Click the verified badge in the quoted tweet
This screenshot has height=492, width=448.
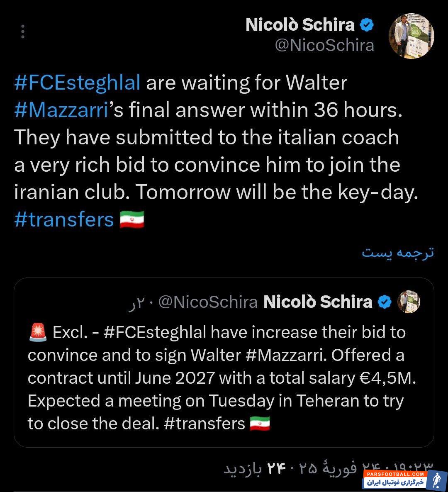(x=385, y=302)
